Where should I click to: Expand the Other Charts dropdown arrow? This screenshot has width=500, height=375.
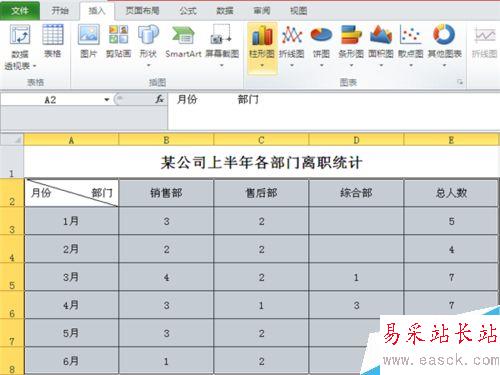click(x=444, y=66)
